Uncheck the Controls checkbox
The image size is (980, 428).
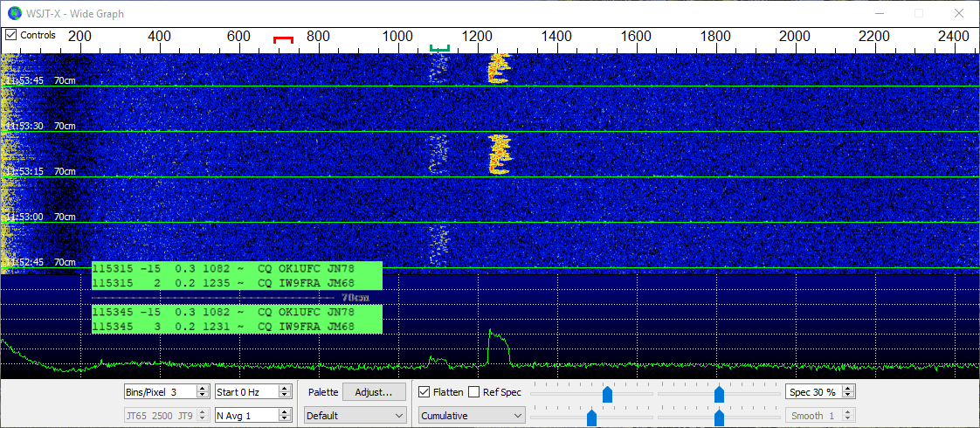11,35
